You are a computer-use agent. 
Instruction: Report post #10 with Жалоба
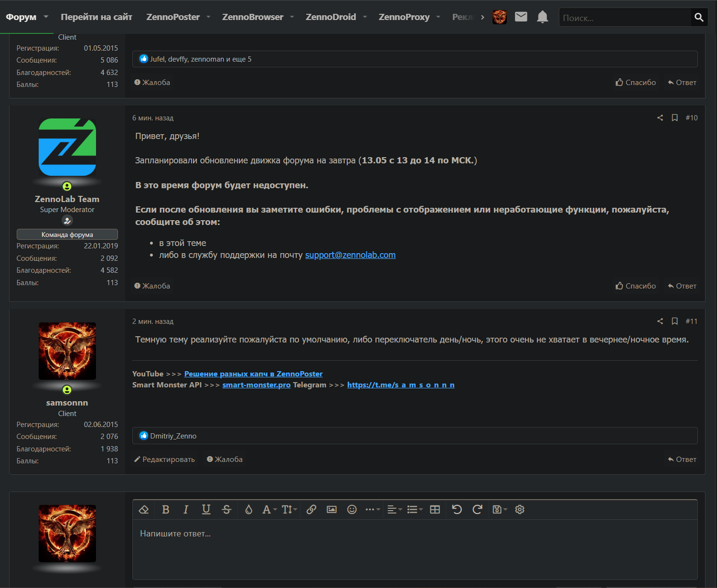click(x=152, y=286)
